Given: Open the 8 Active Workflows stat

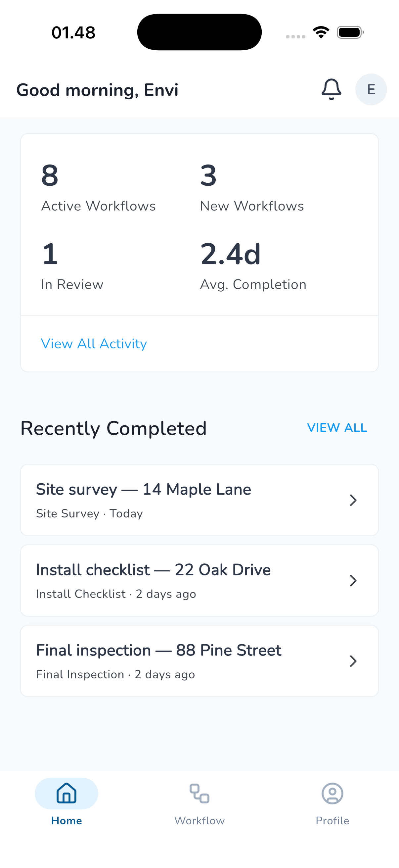Looking at the screenshot, I should click(98, 188).
